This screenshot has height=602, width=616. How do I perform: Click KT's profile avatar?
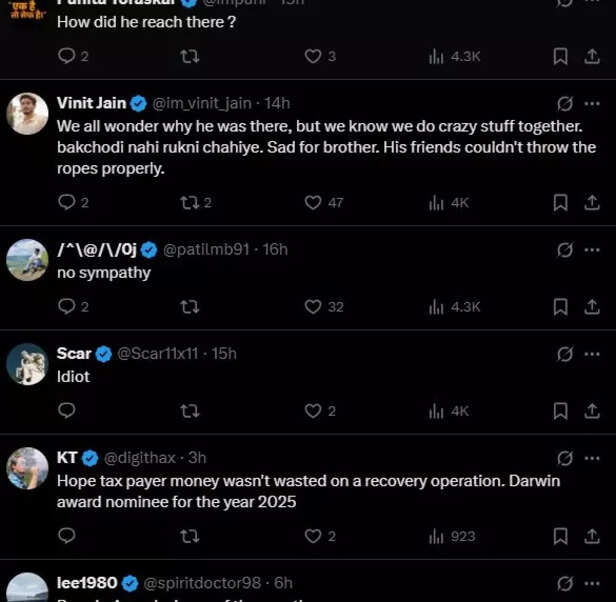coord(27,469)
